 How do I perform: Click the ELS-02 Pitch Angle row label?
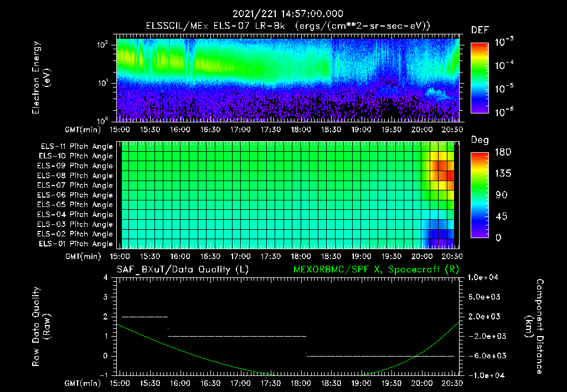tap(75, 234)
